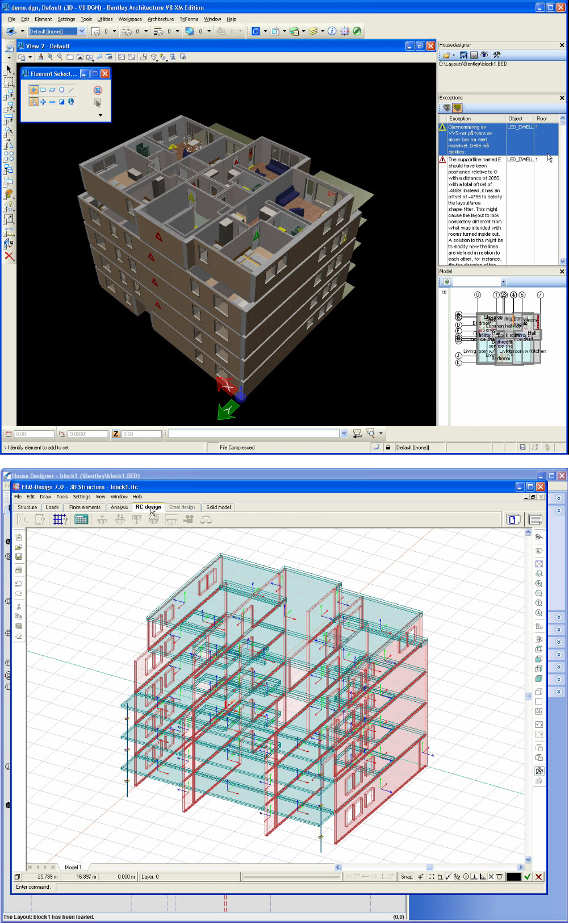This screenshot has width=569, height=924.
Task: Toggle the center circle snap option
Action: tap(466, 877)
